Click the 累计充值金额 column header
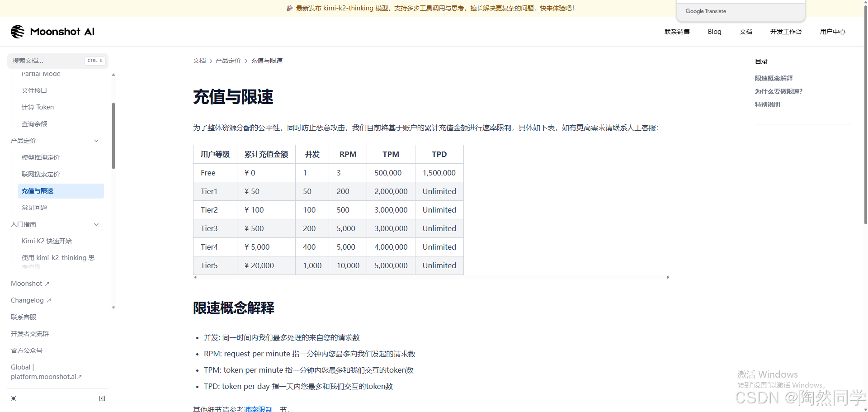The width and height of the screenshot is (868, 412). (266, 154)
